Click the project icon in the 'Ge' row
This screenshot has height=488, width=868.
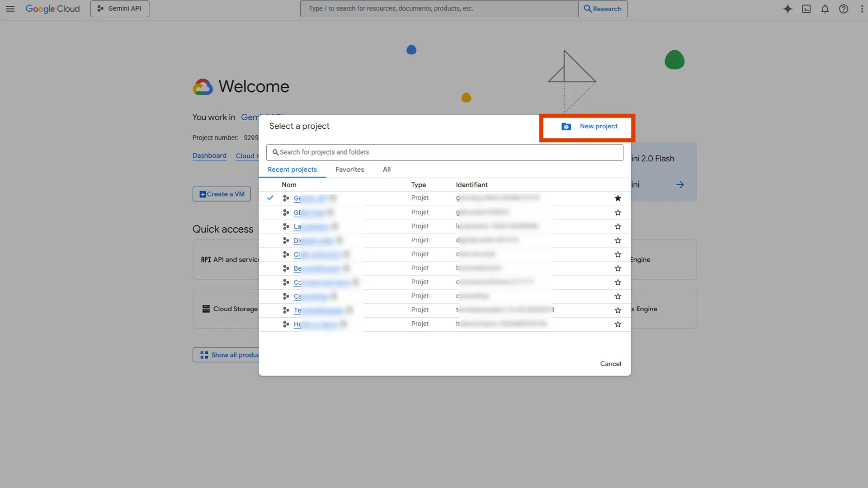286,198
